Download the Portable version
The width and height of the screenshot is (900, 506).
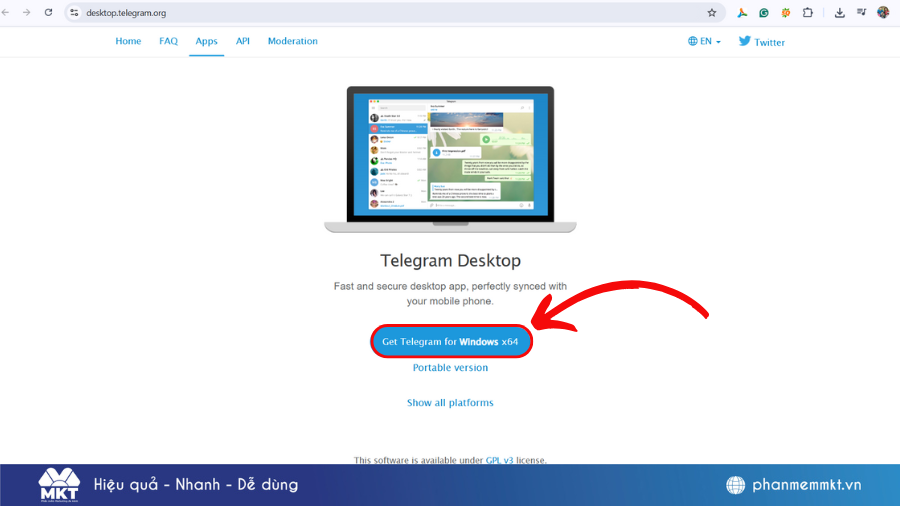coord(451,368)
